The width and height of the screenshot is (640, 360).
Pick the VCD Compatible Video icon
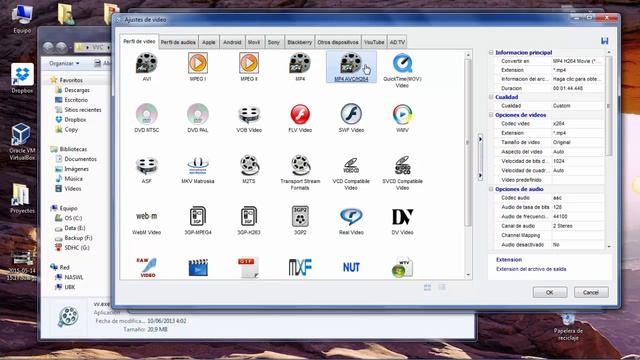click(351, 165)
